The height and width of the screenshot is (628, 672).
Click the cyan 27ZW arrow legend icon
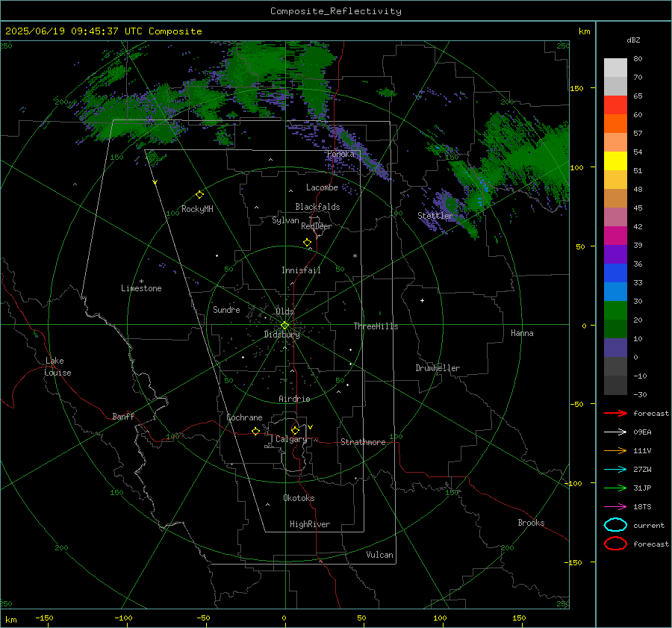pyautogui.click(x=615, y=470)
